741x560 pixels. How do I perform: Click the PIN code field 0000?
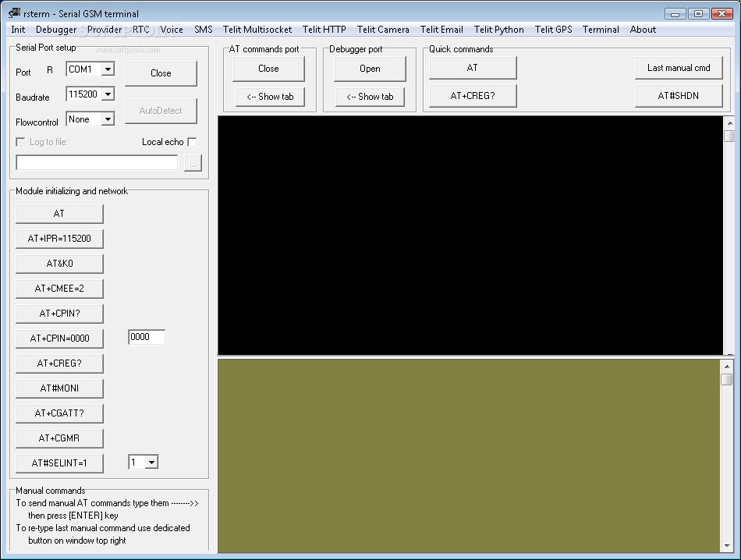147,337
